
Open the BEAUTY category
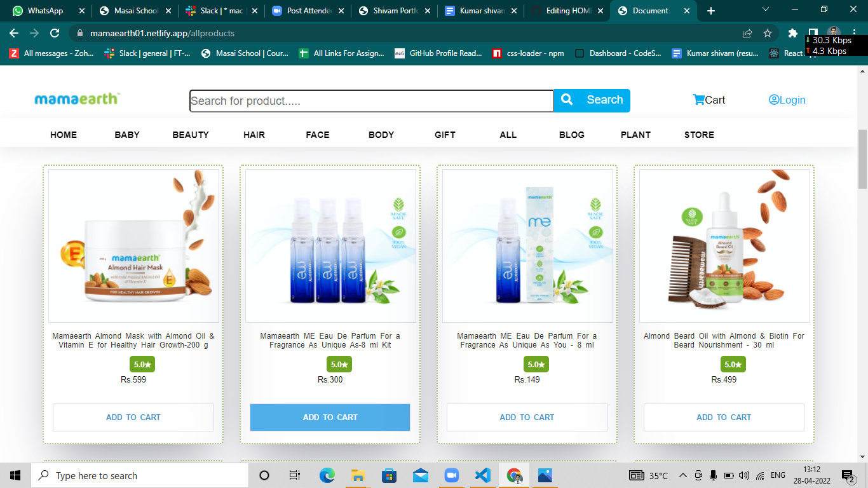191,135
